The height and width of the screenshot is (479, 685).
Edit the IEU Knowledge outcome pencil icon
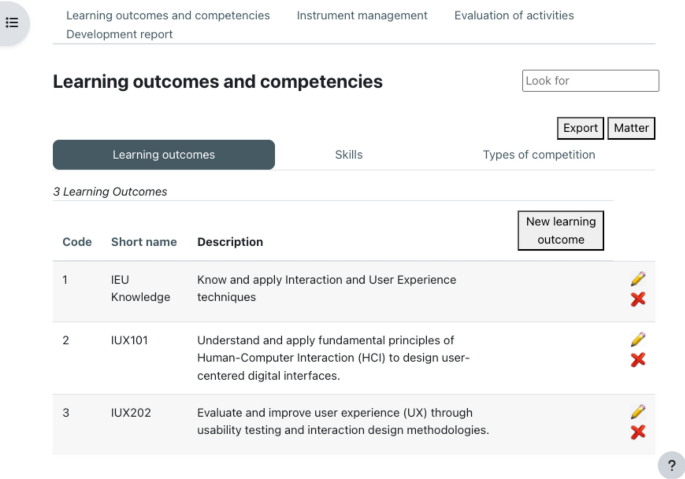pos(638,279)
